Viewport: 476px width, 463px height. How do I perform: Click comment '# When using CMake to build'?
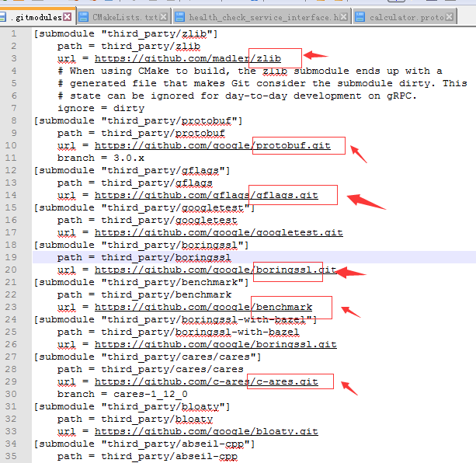tap(250, 71)
